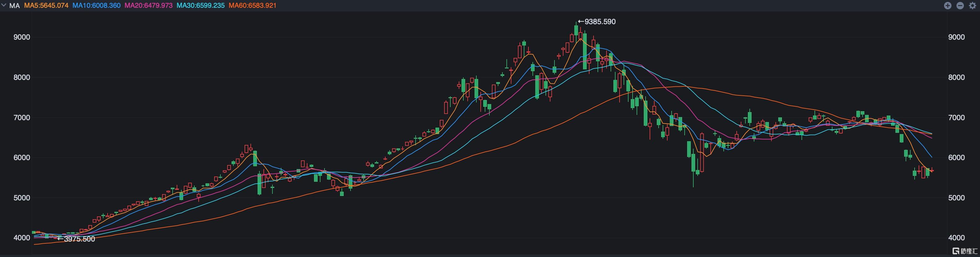Screen dimensions: 980x257
Task: Select the MA60:6583.921 orange-red legend
Action: [253, 6]
